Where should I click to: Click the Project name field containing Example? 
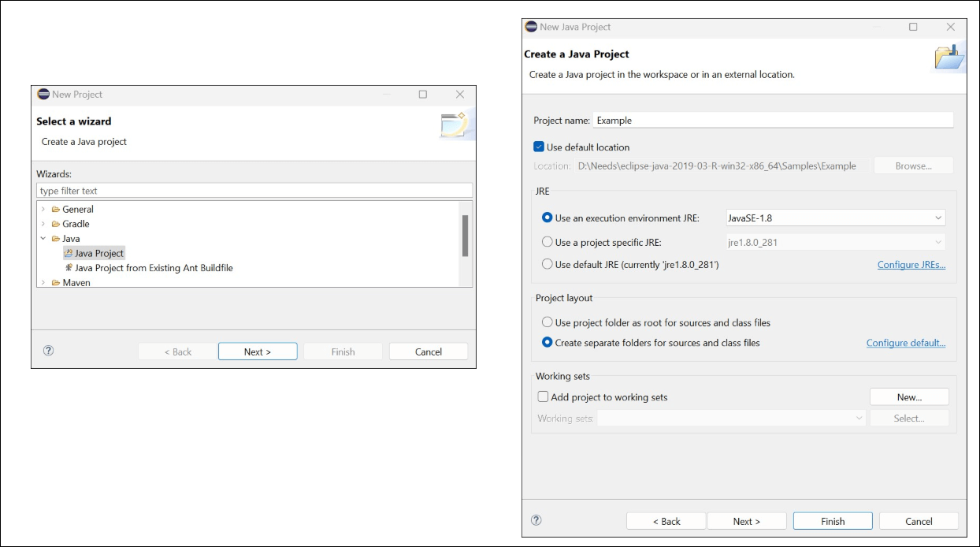tap(773, 121)
